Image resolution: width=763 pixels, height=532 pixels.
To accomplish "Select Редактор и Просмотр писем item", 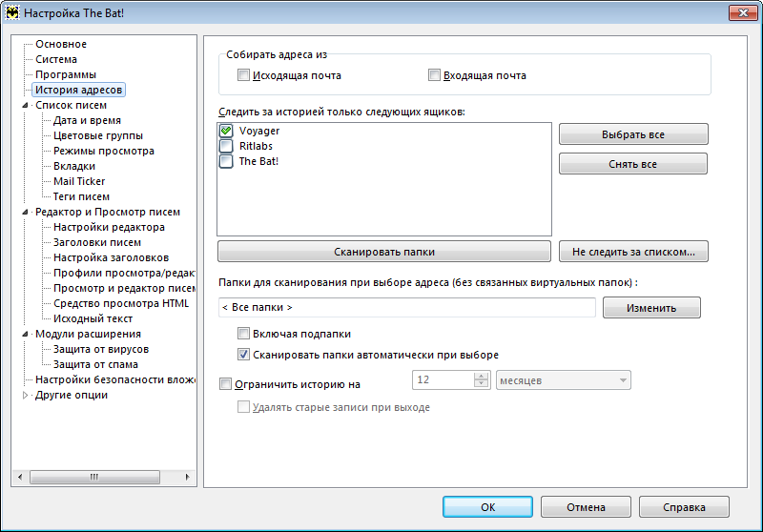I will 108,212.
